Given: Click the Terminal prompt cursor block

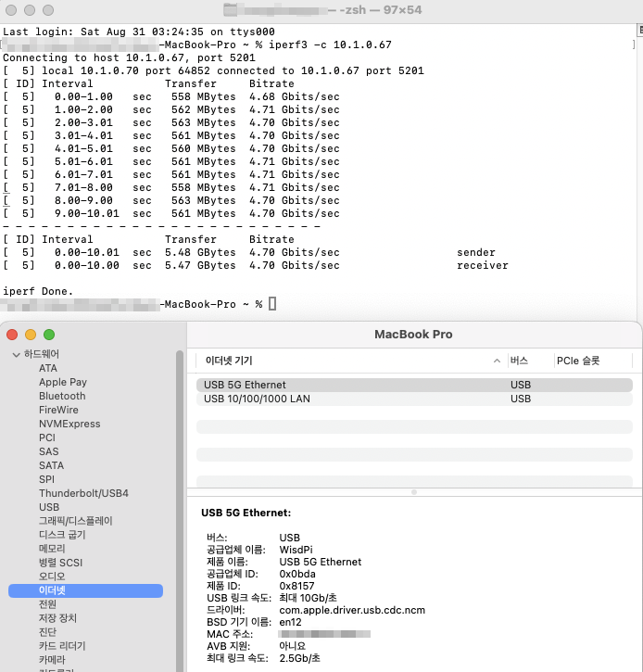Looking at the screenshot, I should point(272,304).
